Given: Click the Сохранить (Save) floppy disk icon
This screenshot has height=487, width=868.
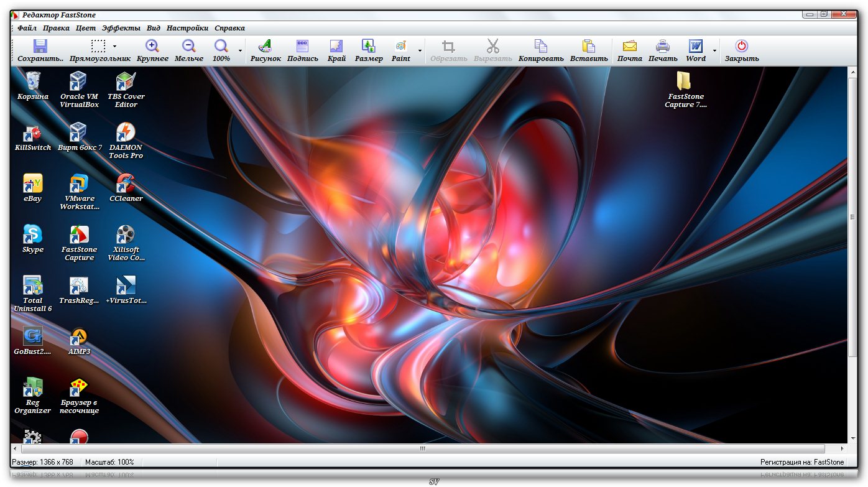Looking at the screenshot, I should [40, 47].
